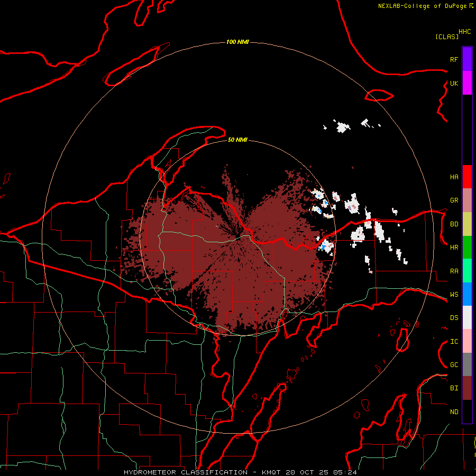Click the KMQT station identifier
The image size is (476, 476).
point(271,472)
